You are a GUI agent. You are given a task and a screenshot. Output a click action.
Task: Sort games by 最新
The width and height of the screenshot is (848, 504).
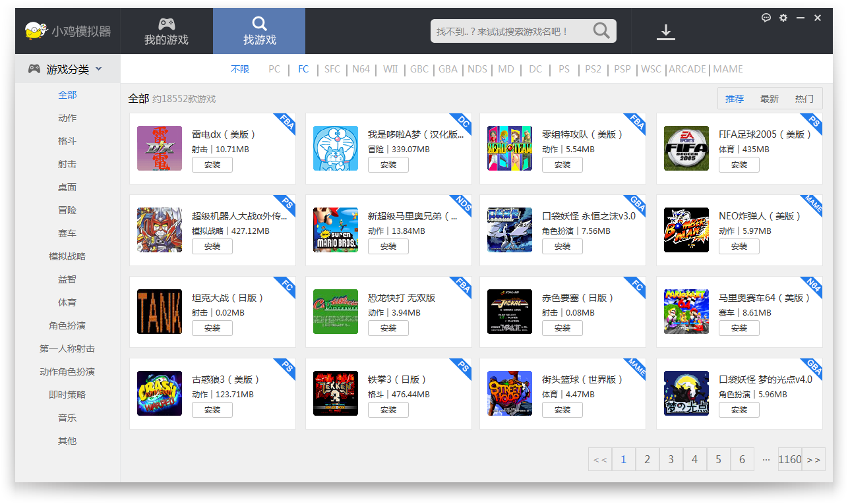tap(770, 99)
